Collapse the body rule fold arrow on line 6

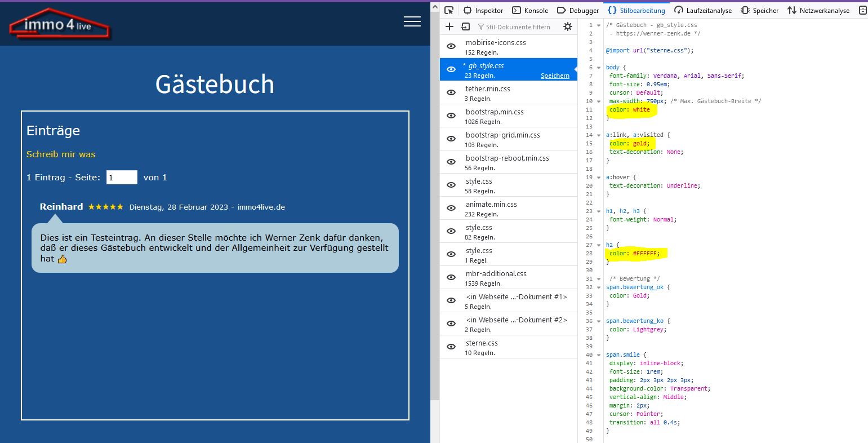tap(599, 68)
